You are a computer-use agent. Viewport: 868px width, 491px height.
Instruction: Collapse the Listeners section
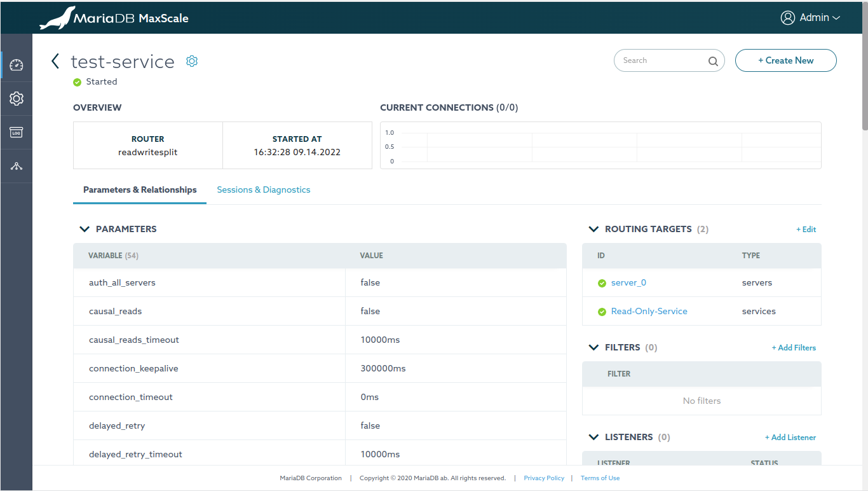[x=593, y=437]
